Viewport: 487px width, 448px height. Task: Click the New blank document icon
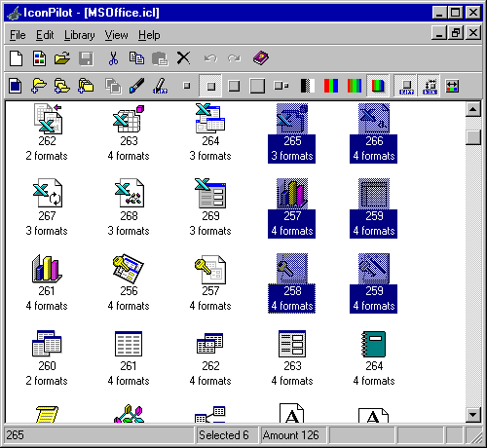click(x=16, y=58)
